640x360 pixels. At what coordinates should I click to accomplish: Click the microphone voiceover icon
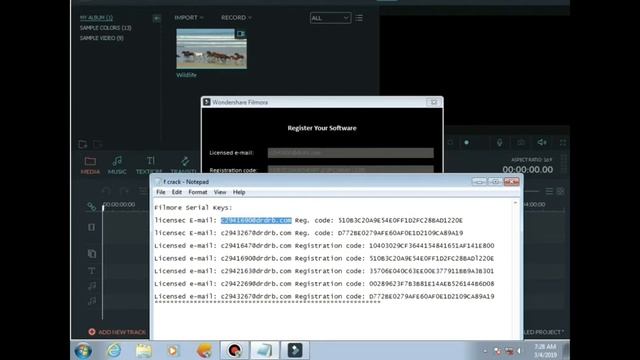(x=500, y=142)
